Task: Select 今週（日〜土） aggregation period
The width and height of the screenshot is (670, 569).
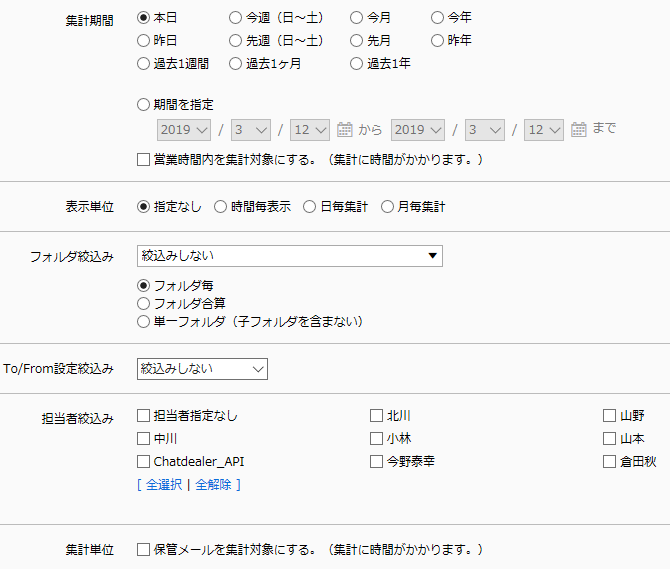Action: pyautogui.click(x=235, y=18)
